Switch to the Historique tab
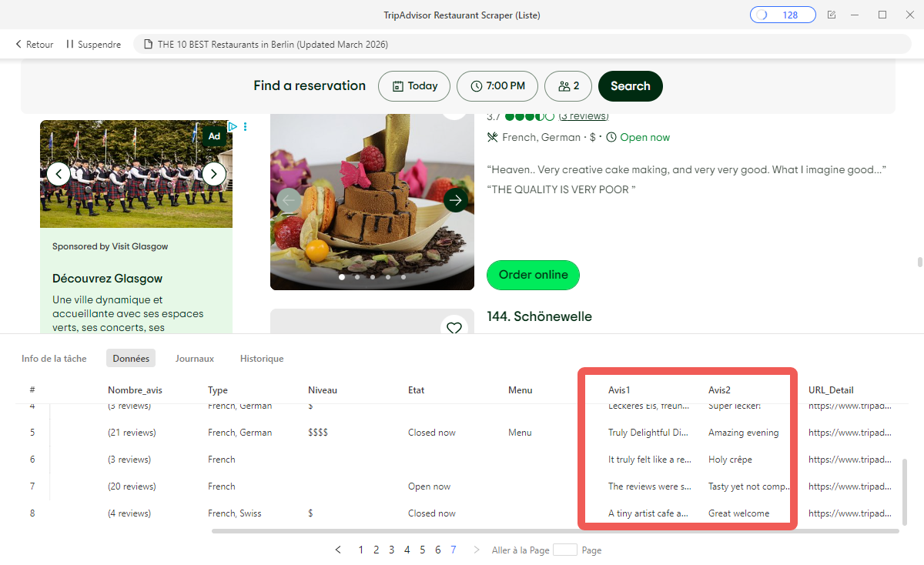 (x=262, y=358)
